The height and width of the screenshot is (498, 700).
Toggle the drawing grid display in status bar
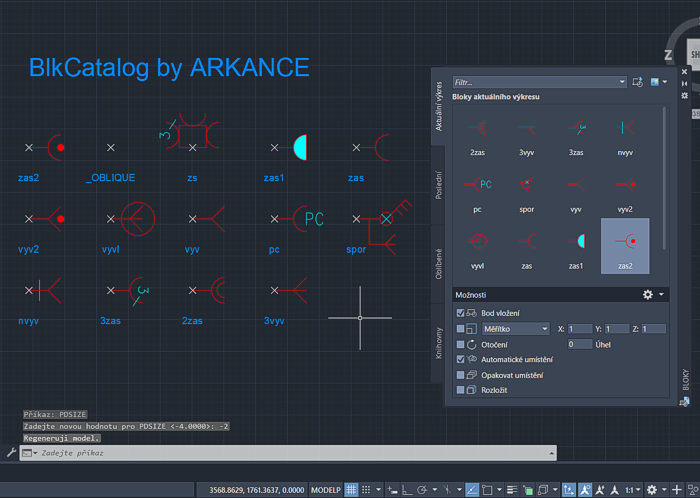[x=351, y=490]
